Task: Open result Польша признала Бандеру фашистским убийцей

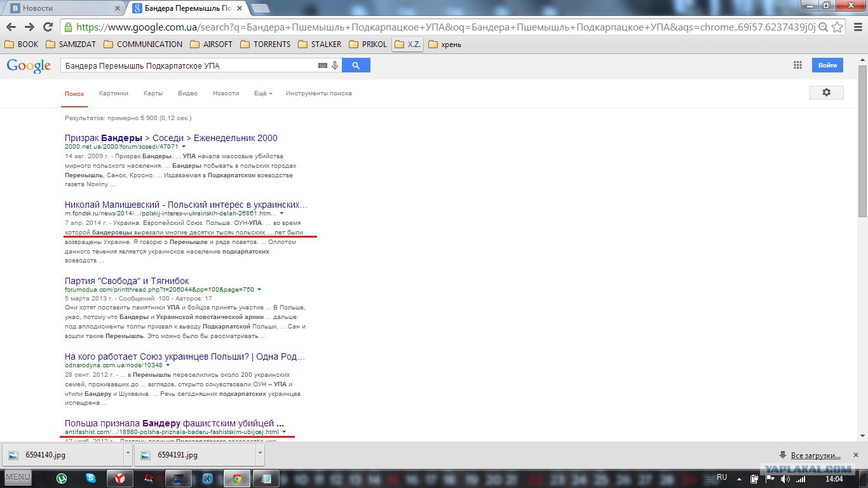Action: coord(174,423)
